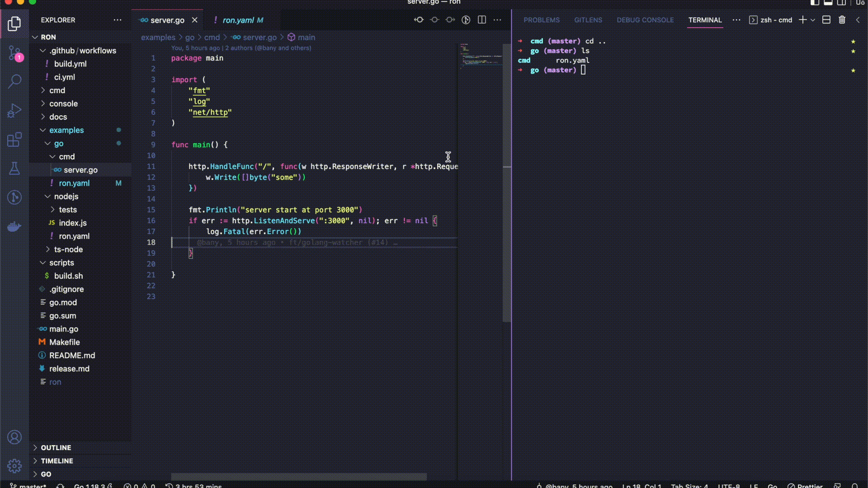Split the editor right
This screenshot has height=488, width=868.
click(x=482, y=20)
